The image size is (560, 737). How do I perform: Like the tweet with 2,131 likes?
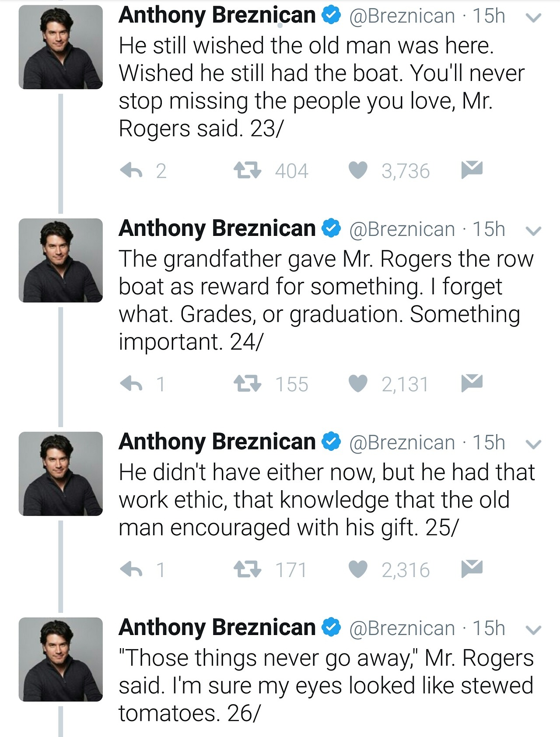coord(358,384)
